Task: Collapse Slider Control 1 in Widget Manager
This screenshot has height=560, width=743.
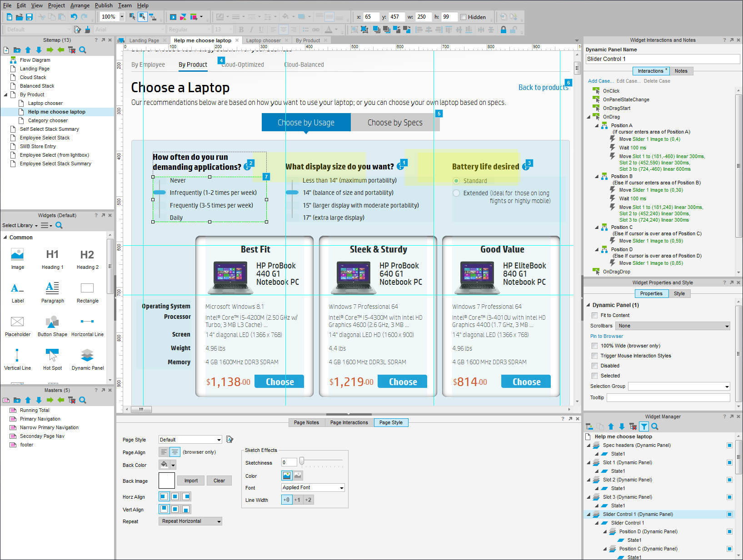Action: 588,514
